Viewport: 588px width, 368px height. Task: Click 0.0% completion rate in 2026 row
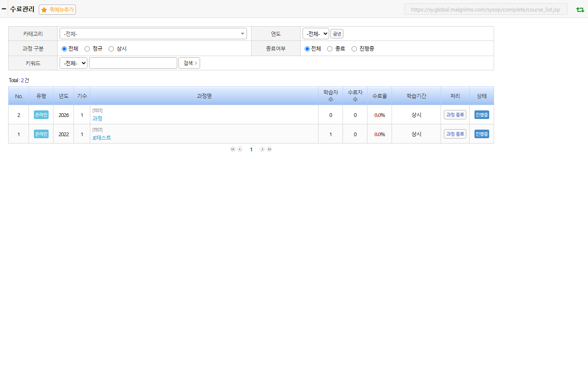380,115
